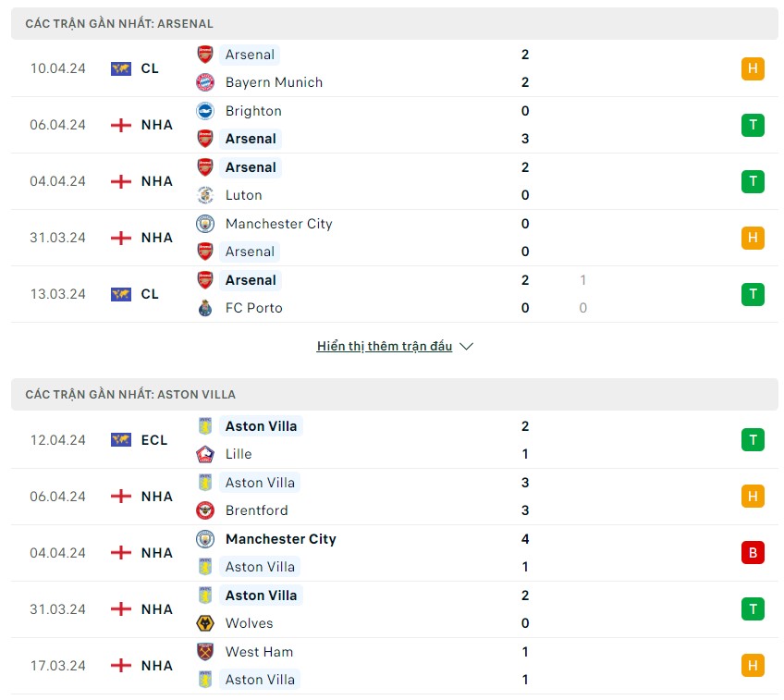The height and width of the screenshot is (700, 784).
Task: Click the 'Các trận gần nhất: Arsenal' header
Action: tap(395, 23)
